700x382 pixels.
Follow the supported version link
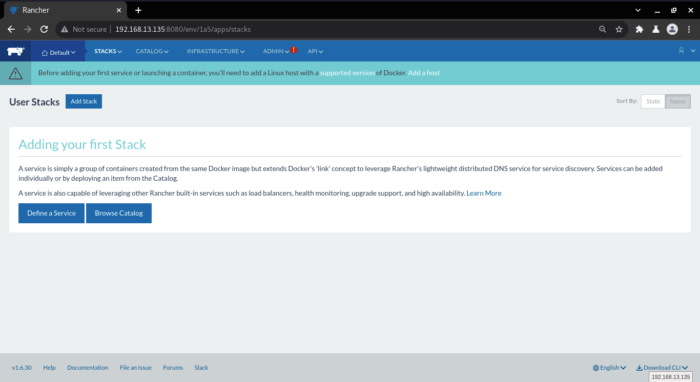(x=347, y=73)
